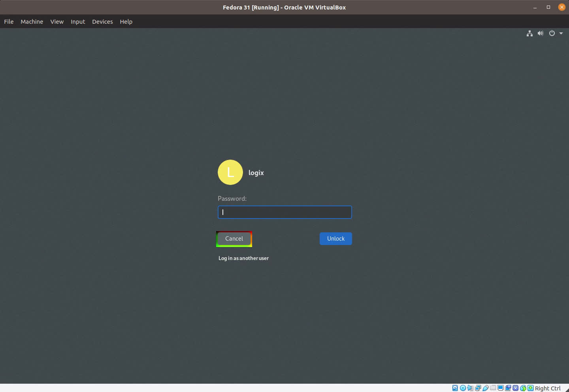Image resolution: width=569 pixels, height=392 pixels.
Task: Click the Fedora volume speaker icon
Action: [x=540, y=34]
